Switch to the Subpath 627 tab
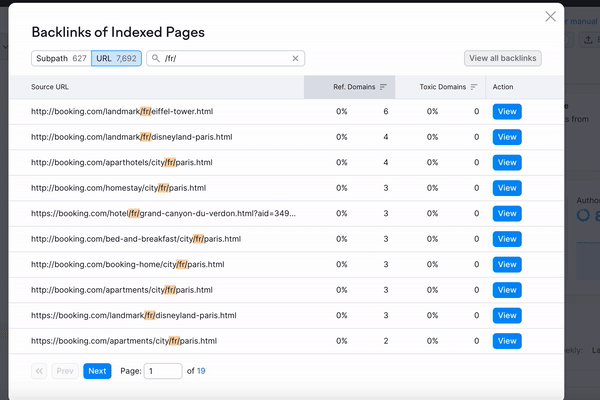This screenshot has width=600, height=400. click(59, 59)
